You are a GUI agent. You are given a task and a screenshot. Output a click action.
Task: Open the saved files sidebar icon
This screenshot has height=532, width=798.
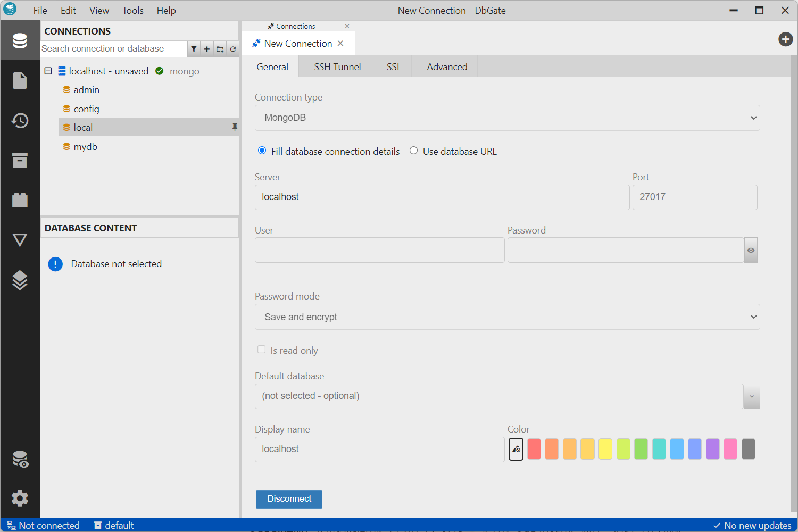point(20,81)
